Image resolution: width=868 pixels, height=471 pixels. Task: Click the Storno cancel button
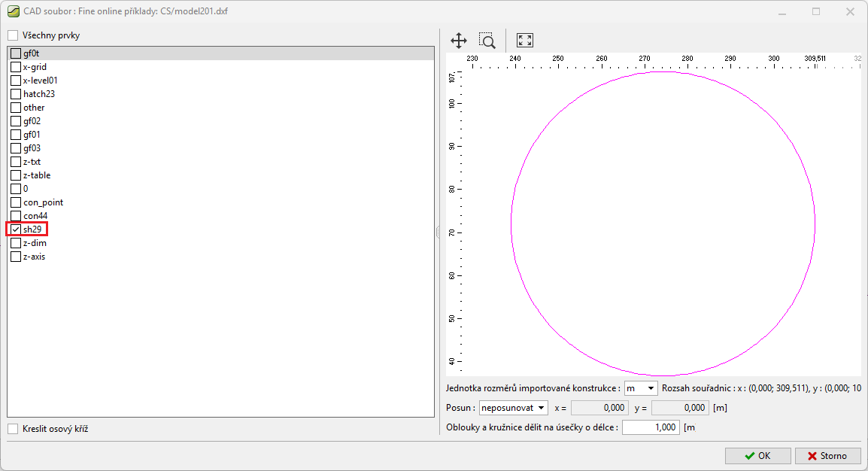(x=827, y=455)
